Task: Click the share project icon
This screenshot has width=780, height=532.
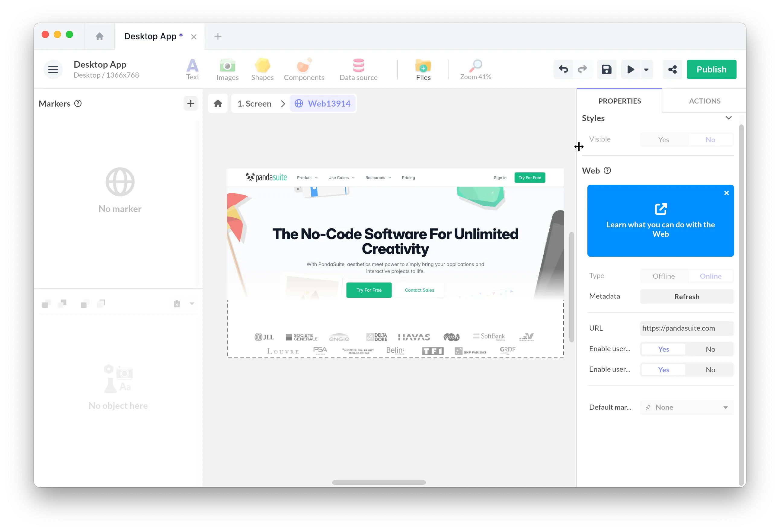Action: point(672,69)
